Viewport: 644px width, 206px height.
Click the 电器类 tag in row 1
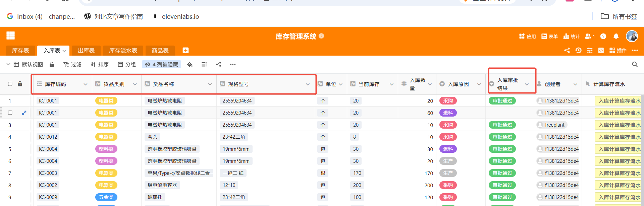(106, 101)
